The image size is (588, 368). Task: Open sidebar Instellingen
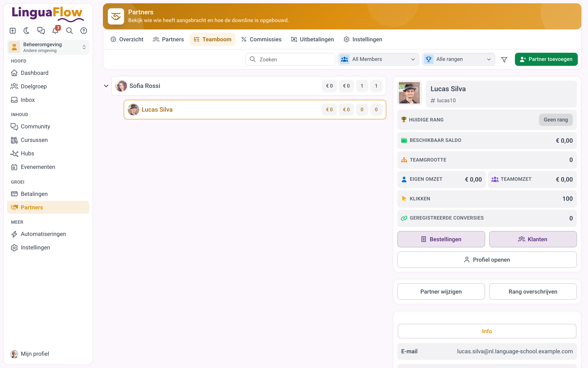coord(48,248)
